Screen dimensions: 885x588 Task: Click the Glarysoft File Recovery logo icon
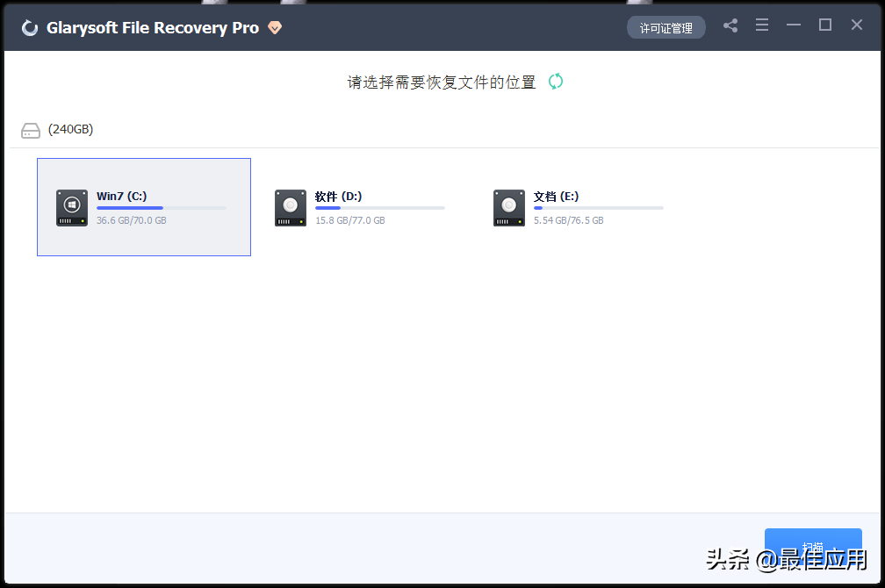coord(29,28)
